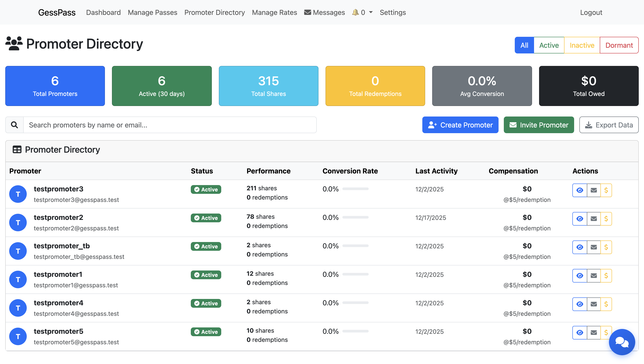This screenshot has width=644, height=364.
Task: Expand the notifications bell dropdown
Action: [362, 12]
